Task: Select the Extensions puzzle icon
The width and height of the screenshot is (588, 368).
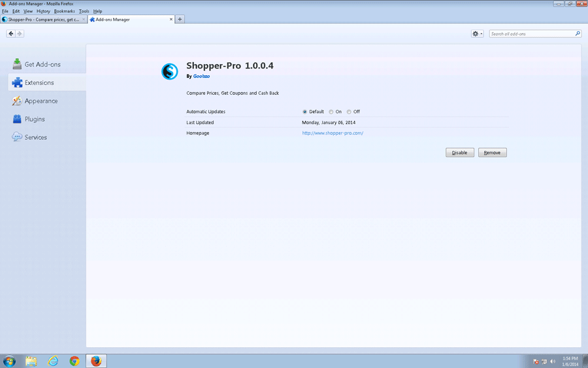Action: click(x=17, y=82)
